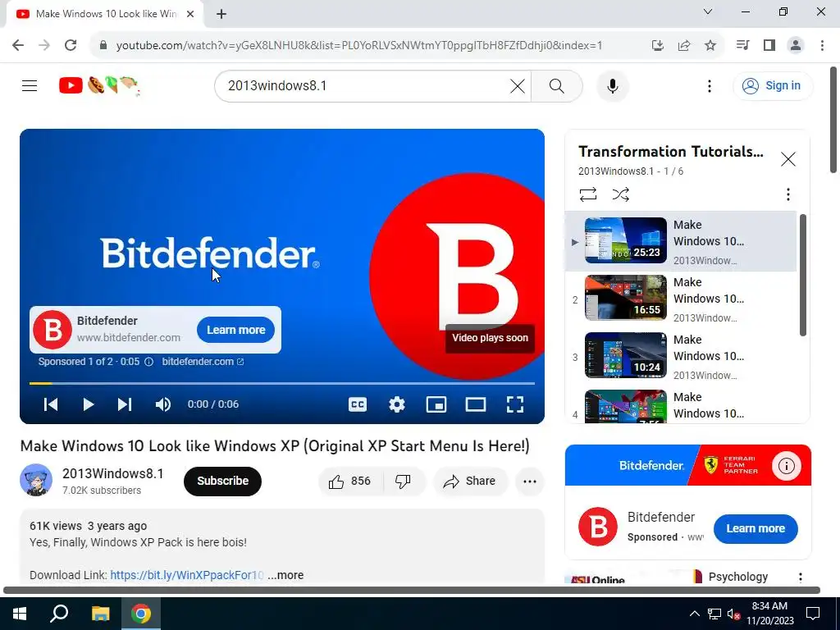Image resolution: width=840 pixels, height=630 pixels.
Task: Click Learn more in sidebar Bitdefender ad
Action: pos(756,528)
